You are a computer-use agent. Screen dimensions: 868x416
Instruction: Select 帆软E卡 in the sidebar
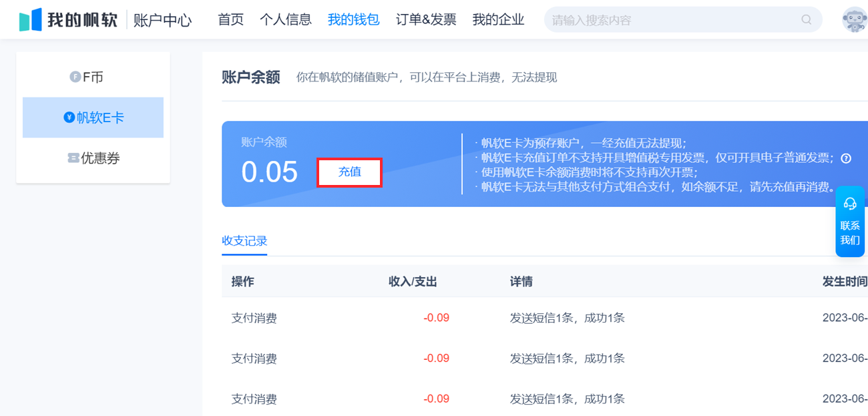click(x=93, y=118)
